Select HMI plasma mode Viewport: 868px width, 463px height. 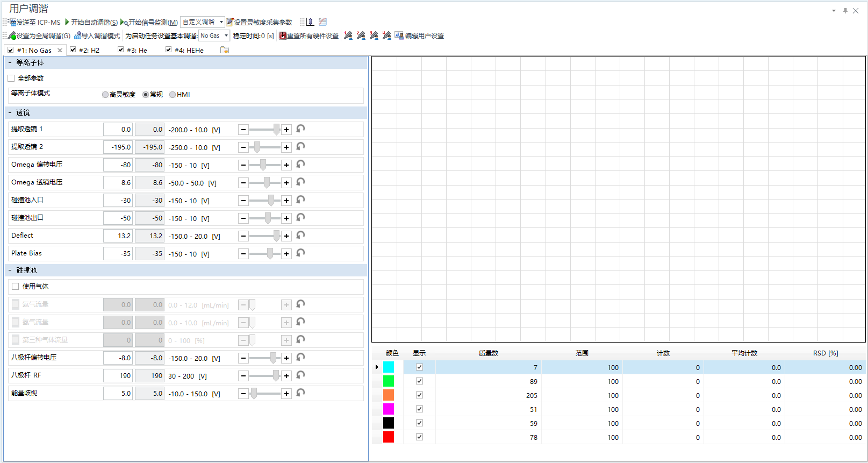click(173, 95)
